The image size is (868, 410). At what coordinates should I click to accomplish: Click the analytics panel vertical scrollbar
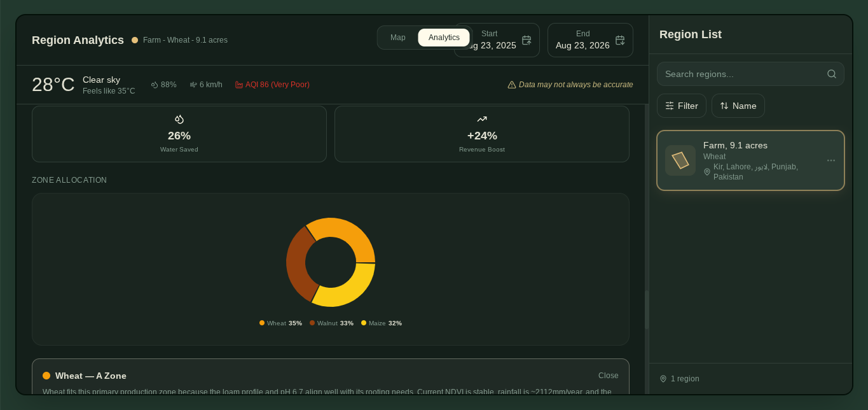pyautogui.click(x=647, y=309)
